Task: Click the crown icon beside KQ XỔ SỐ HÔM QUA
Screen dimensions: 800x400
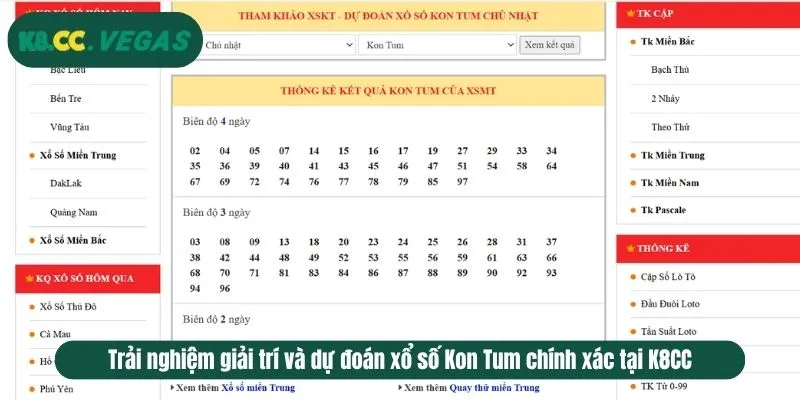Action: click(x=30, y=279)
